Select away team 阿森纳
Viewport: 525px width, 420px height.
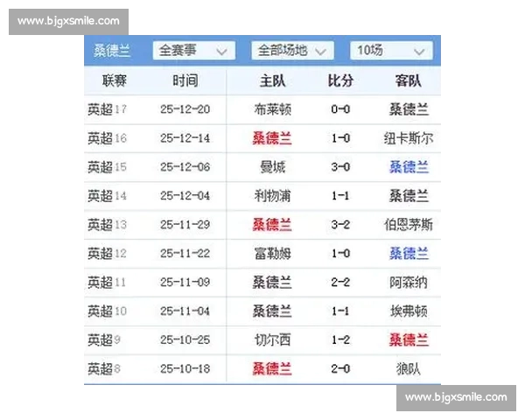click(x=409, y=283)
